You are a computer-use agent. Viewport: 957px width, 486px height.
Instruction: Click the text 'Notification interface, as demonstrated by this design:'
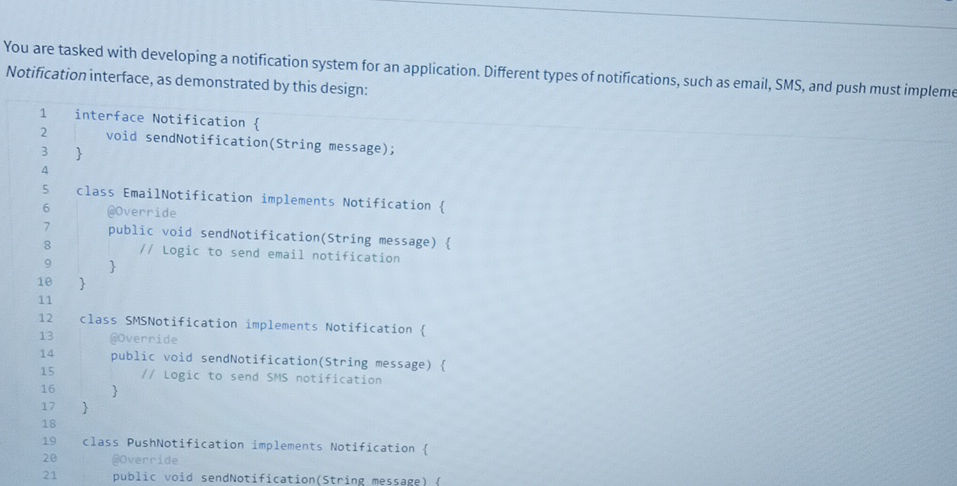coord(187,81)
